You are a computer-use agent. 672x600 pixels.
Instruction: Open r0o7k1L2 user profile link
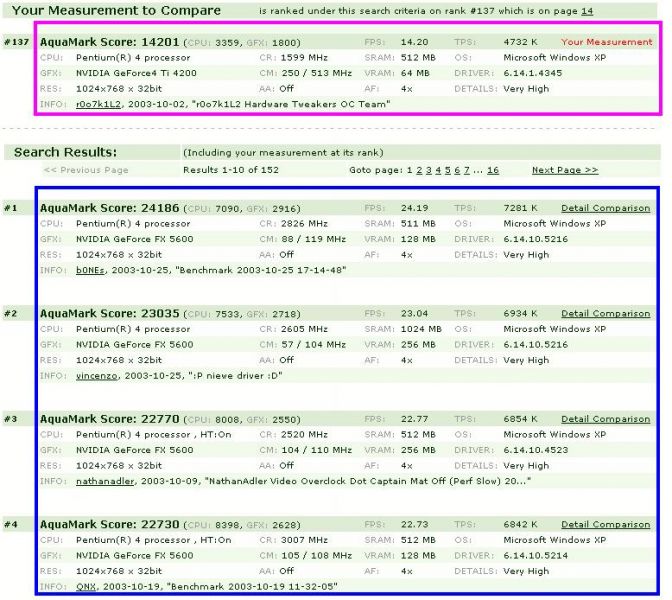pyautogui.click(x=98, y=104)
